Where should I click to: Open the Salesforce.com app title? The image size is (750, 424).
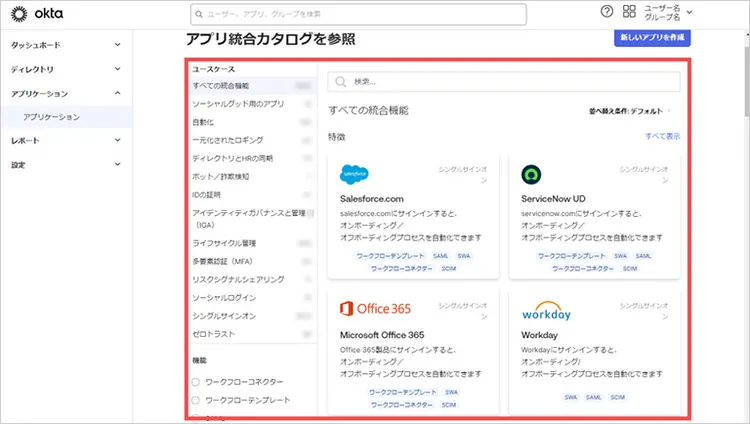pos(372,199)
